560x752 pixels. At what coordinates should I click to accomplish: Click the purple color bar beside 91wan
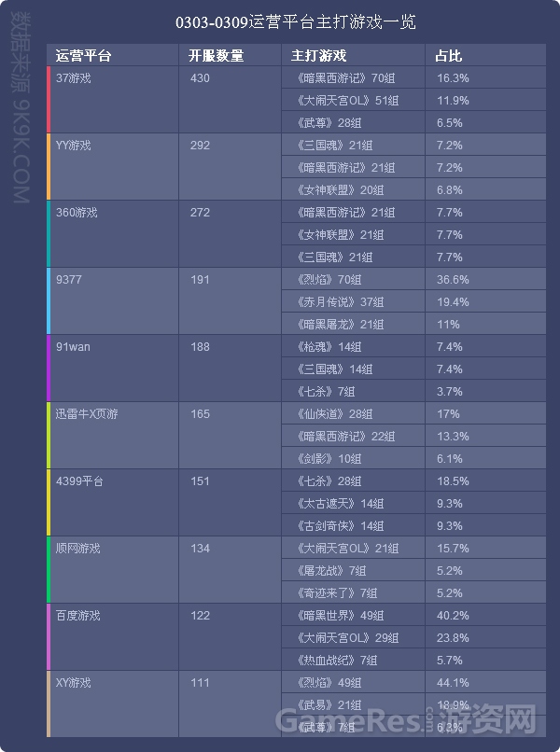[x=49, y=369]
